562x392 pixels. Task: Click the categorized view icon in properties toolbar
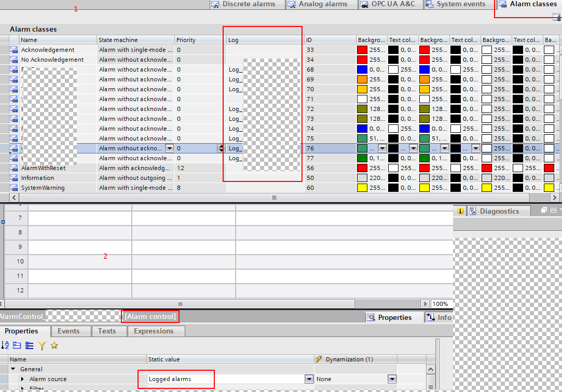[17, 345]
